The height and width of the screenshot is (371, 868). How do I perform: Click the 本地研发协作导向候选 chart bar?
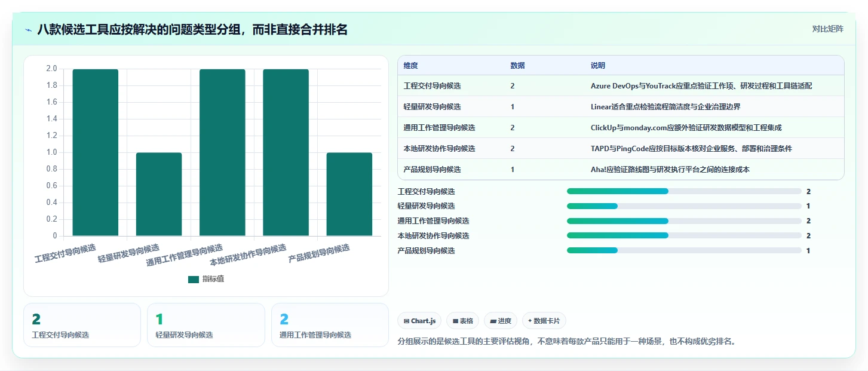pos(286,152)
